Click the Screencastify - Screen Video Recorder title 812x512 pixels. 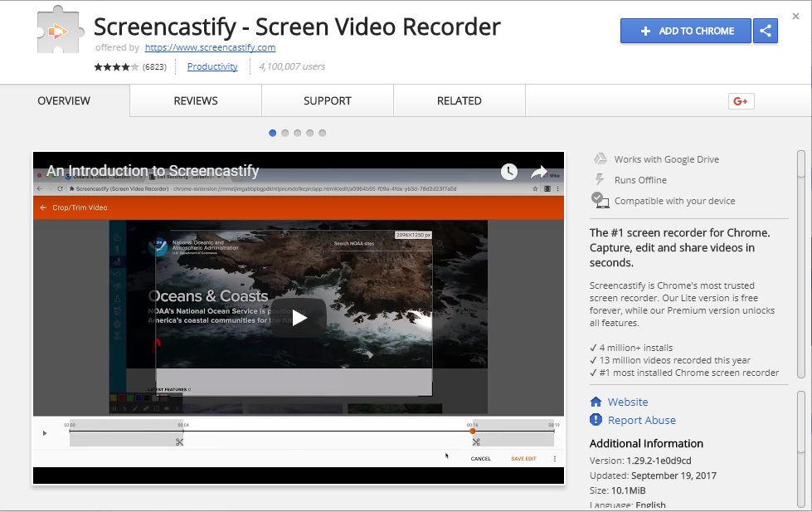[x=297, y=27]
